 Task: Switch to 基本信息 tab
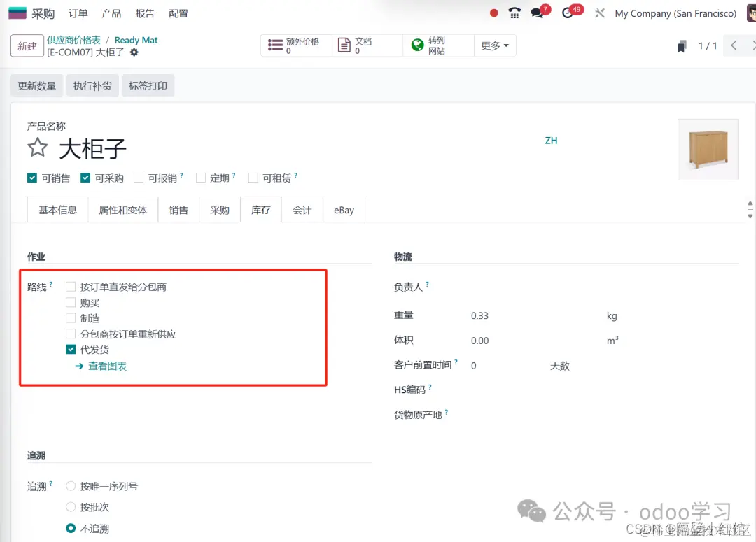[x=58, y=210]
